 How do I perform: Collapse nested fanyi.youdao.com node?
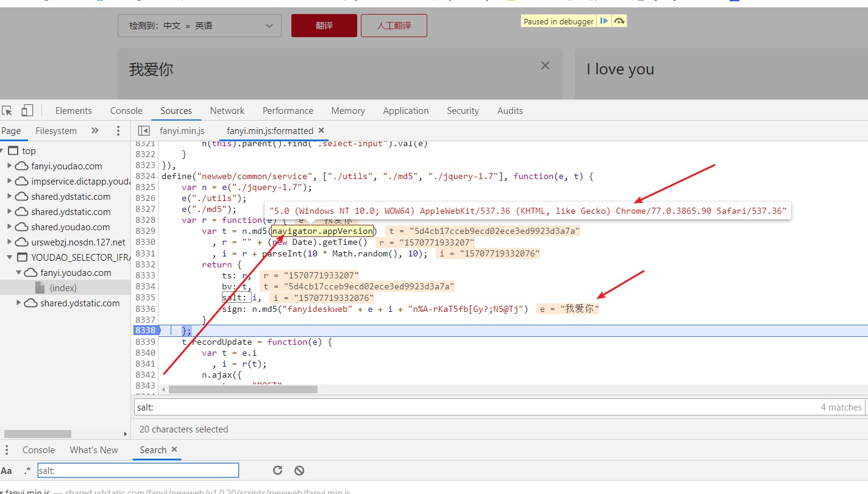click(18, 273)
